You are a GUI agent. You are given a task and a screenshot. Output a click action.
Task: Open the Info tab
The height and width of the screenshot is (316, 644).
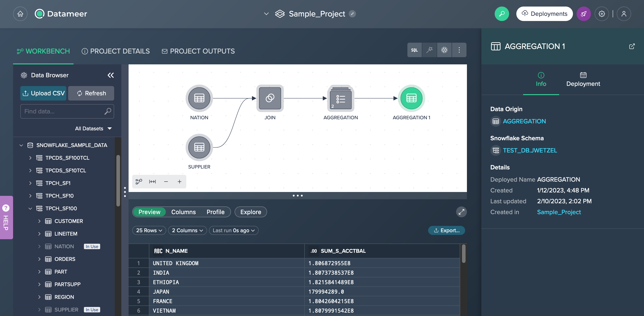[x=541, y=80]
